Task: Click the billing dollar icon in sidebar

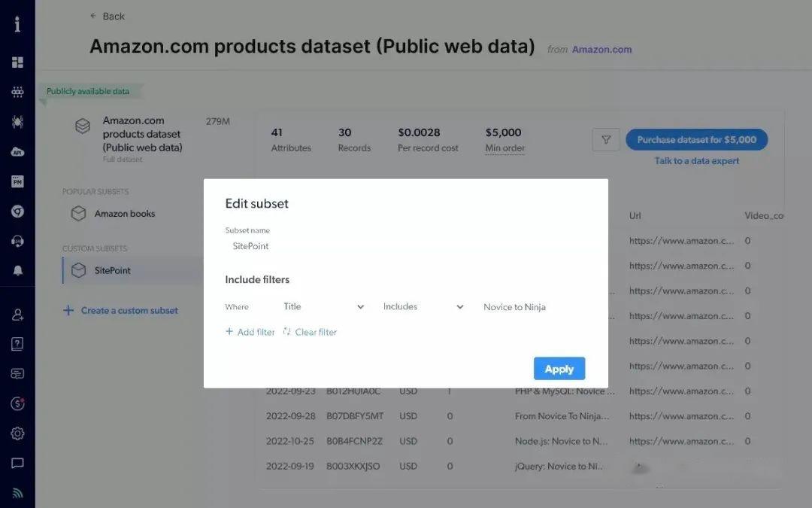Action: coord(17,404)
